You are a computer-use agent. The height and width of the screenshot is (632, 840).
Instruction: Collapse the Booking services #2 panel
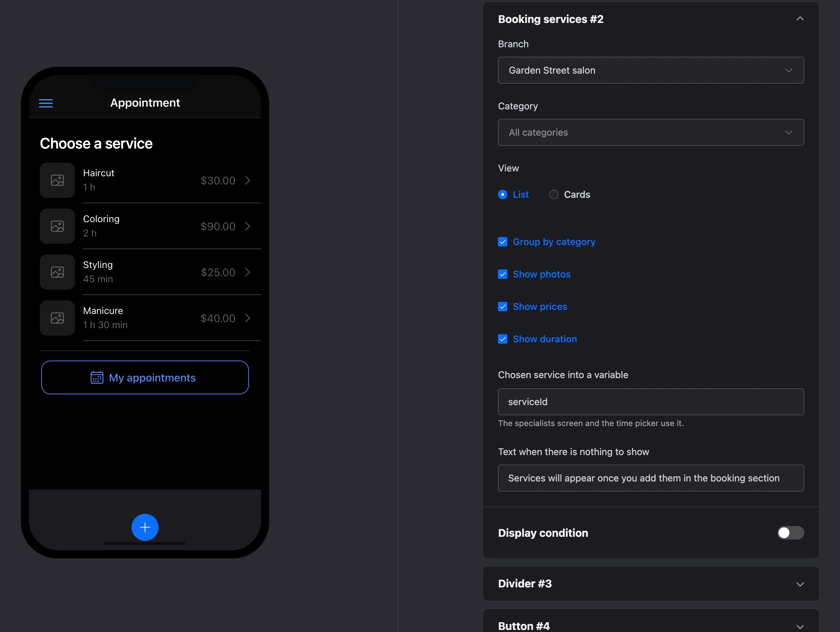click(800, 19)
